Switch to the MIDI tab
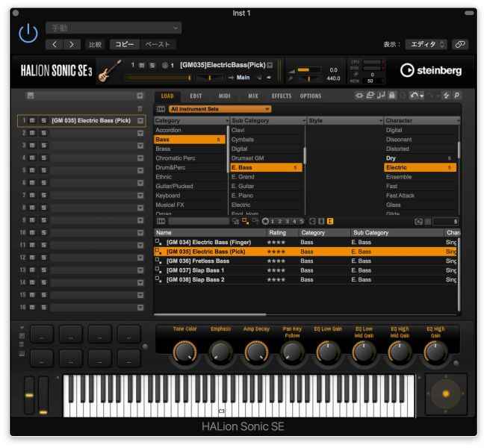This screenshot has height=448, width=487. coord(224,96)
